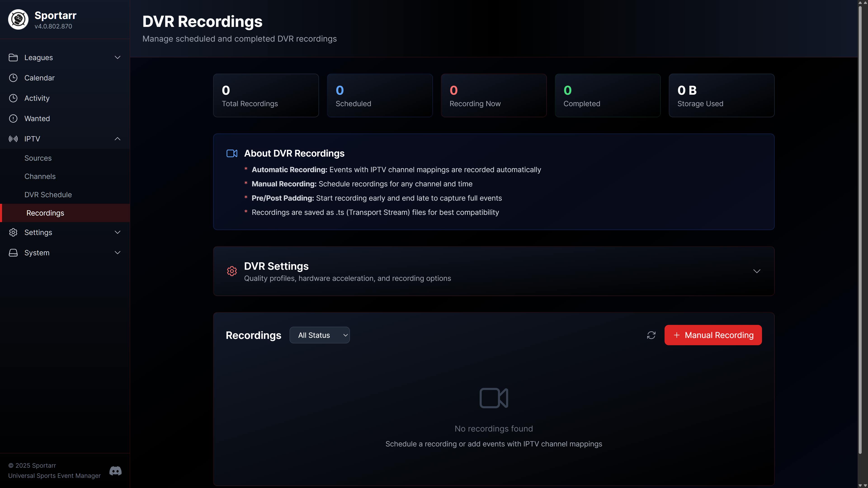Viewport: 868px width, 488px height.
Task: Click the Activity clock icon
Action: [x=13, y=98]
